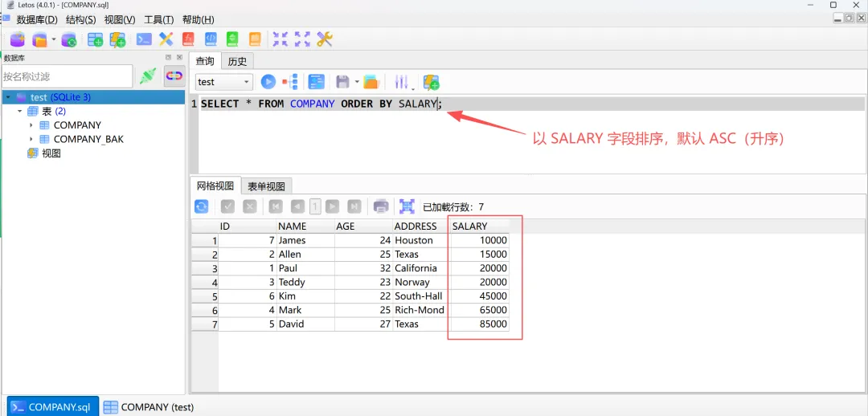Switch to the 查询 tab
Image resolution: width=868 pixels, height=416 pixels.
(205, 61)
